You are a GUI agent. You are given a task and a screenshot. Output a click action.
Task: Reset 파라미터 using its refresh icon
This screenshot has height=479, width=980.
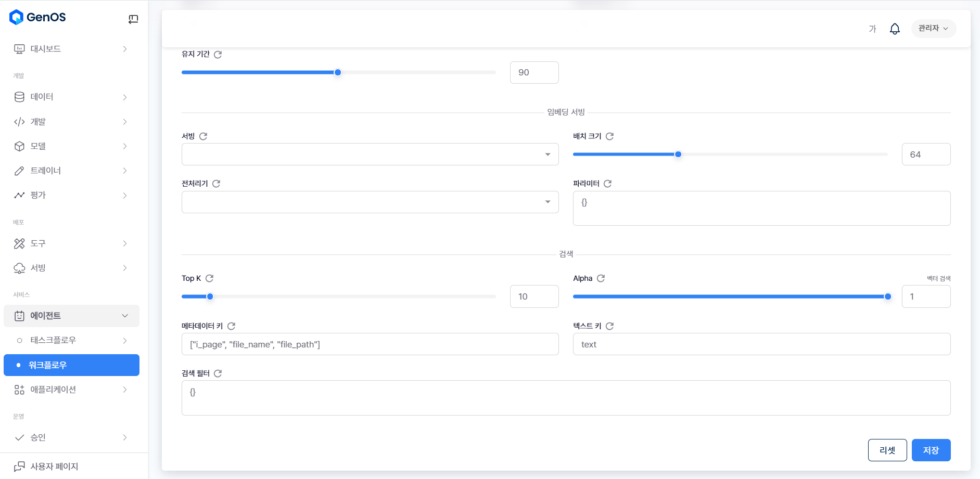607,184
